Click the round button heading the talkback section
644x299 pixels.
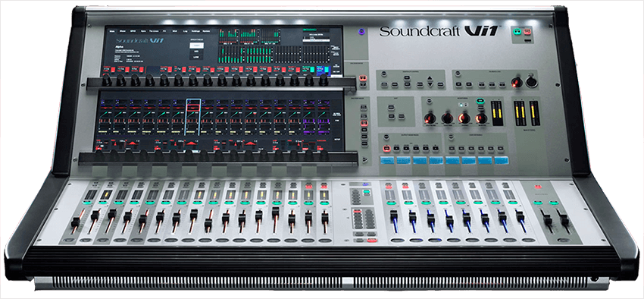(458, 74)
